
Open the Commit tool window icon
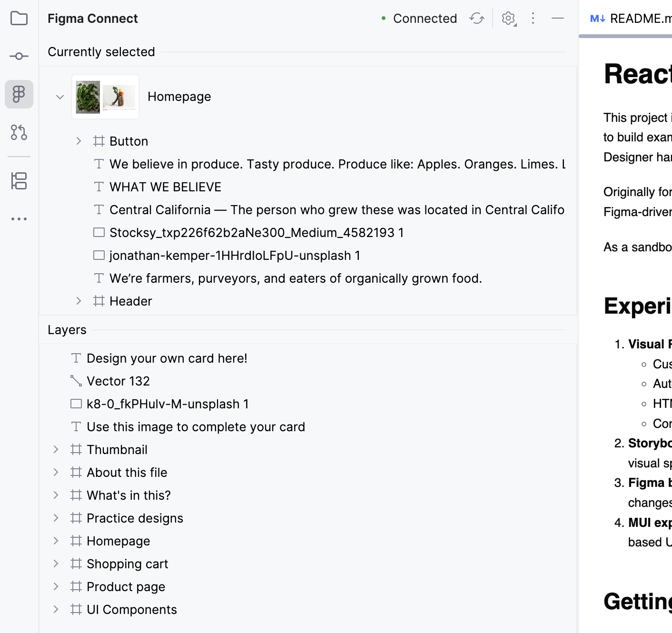coord(19,56)
